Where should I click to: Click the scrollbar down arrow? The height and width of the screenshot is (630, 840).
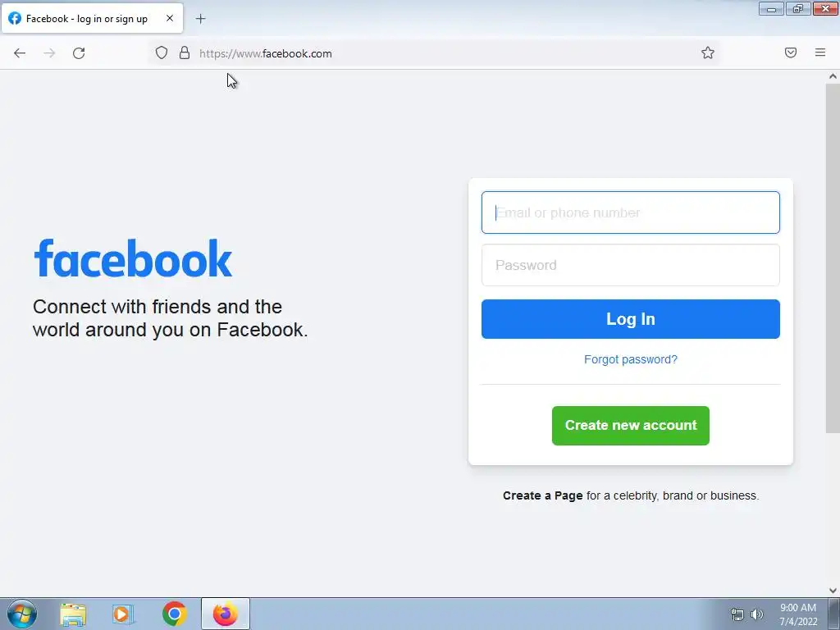tap(833, 591)
